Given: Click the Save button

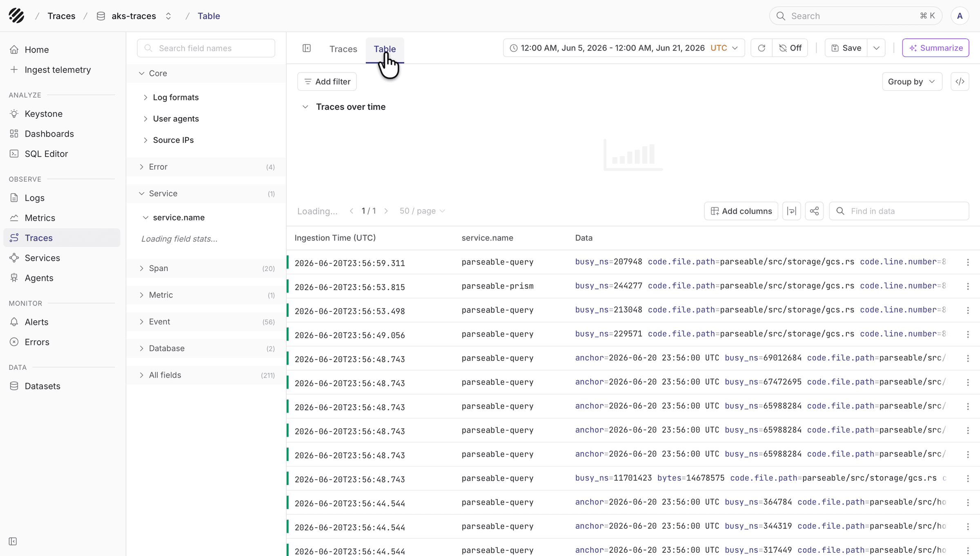Looking at the screenshot, I should pos(846,48).
